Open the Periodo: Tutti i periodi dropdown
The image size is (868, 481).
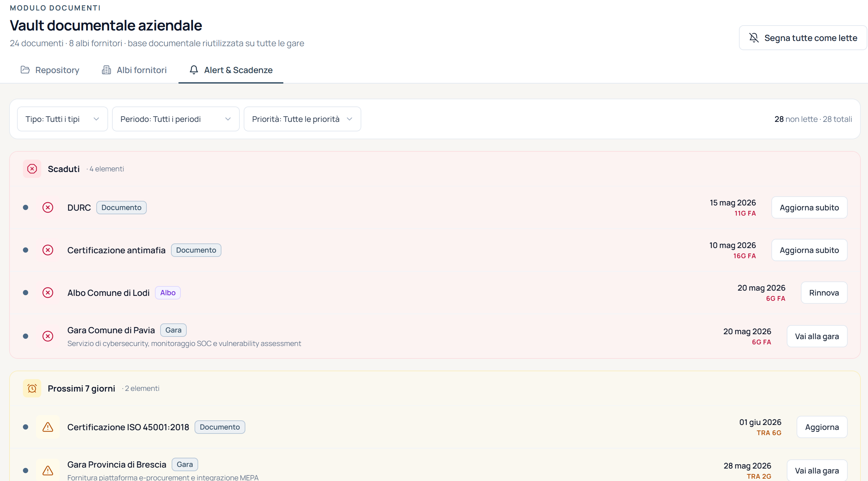pos(176,119)
